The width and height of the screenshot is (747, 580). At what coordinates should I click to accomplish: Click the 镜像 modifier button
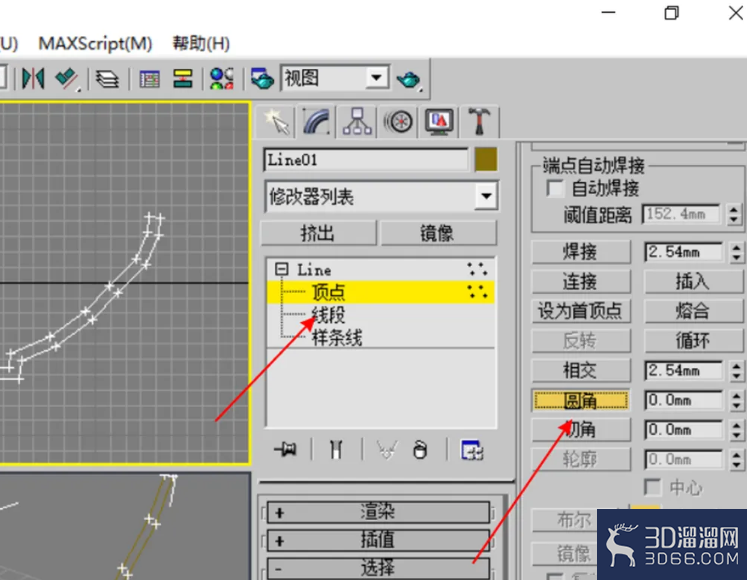point(438,234)
